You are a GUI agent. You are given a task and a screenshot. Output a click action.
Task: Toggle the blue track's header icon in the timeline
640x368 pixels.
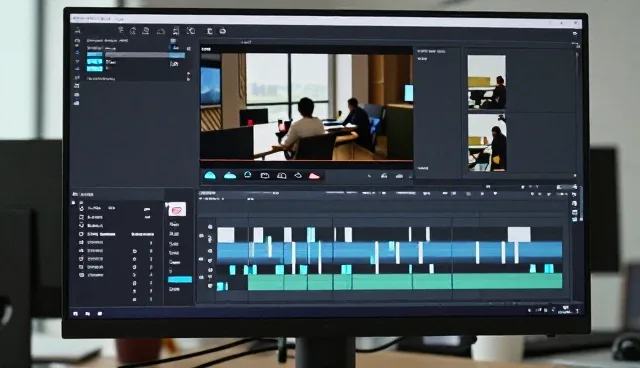coord(210,251)
